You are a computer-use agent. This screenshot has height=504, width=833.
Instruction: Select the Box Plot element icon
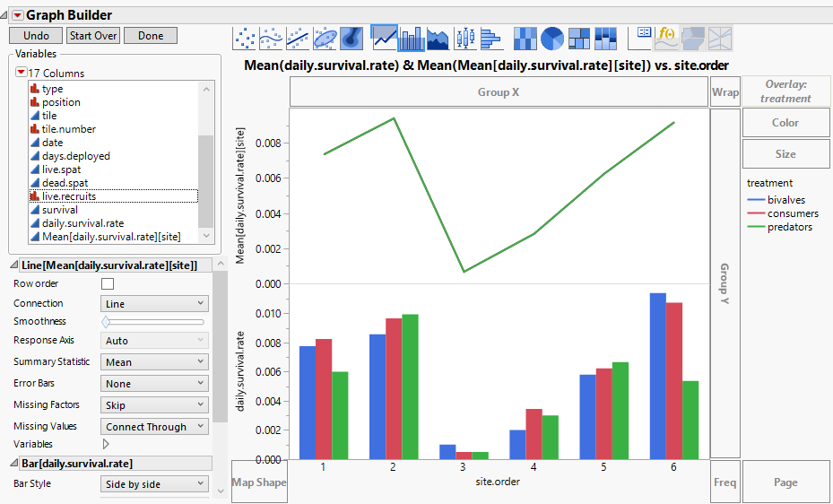coord(465,39)
